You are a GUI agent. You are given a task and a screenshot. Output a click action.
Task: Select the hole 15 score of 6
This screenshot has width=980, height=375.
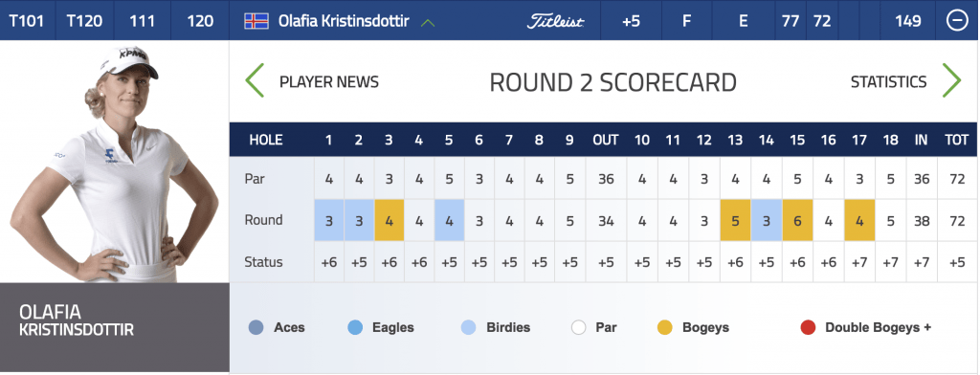click(797, 220)
